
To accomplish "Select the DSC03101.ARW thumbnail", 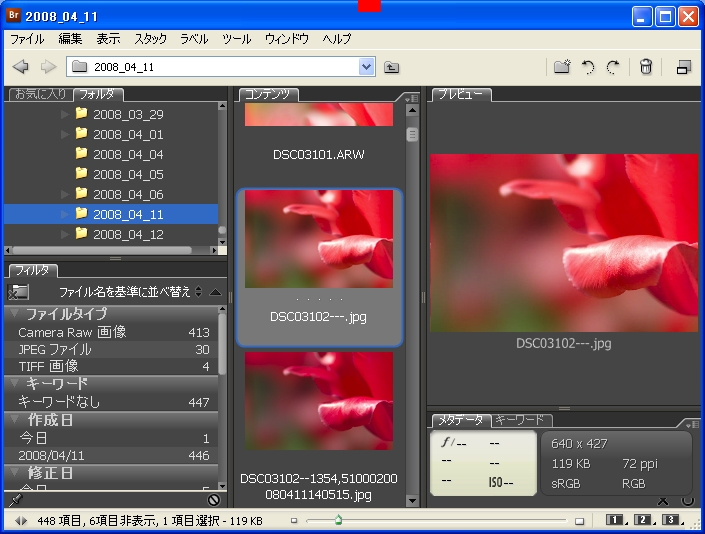I will (319, 115).
